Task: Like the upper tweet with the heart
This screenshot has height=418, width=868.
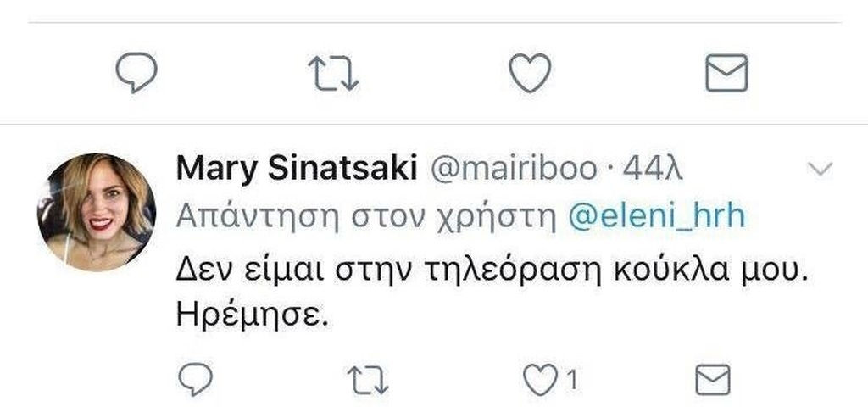Action: coord(531,73)
